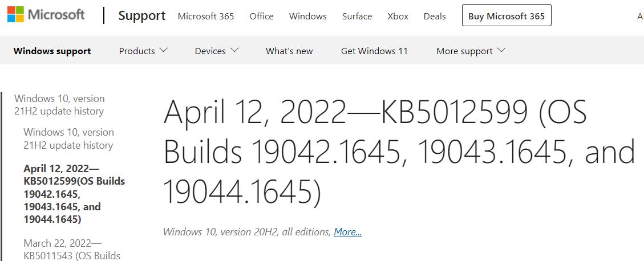Viewport: 644px width, 261px height.
Task: Expand the More support dropdown
Action: click(x=471, y=51)
